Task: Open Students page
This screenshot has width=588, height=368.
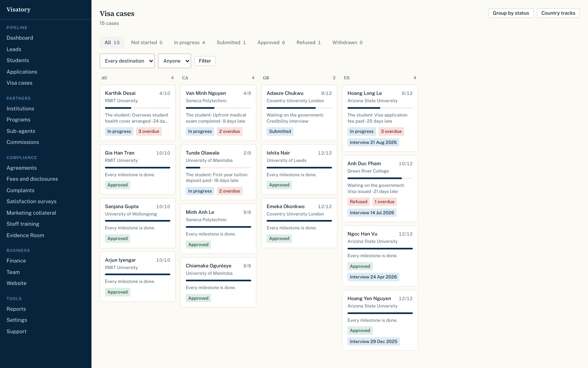Action: pos(18,60)
